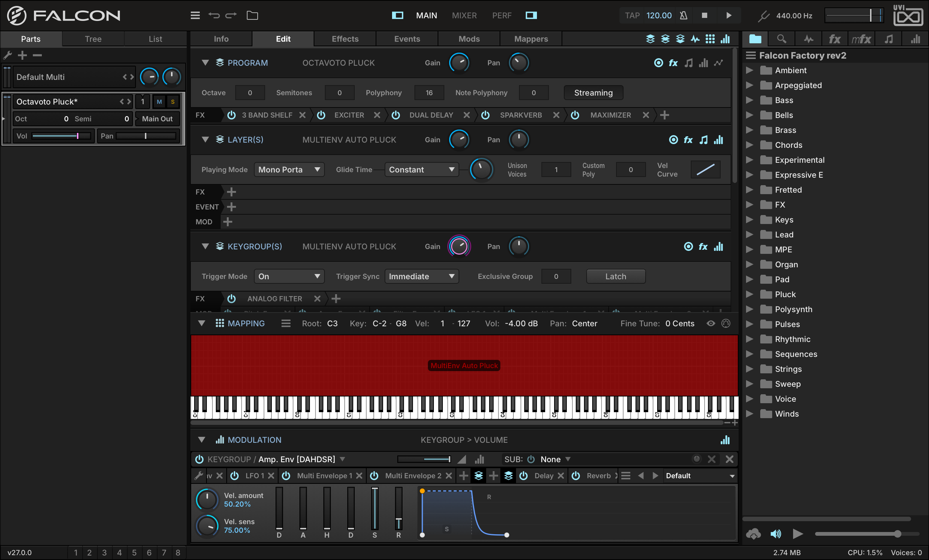Redo the last action
The height and width of the screenshot is (560, 929).
231,15
